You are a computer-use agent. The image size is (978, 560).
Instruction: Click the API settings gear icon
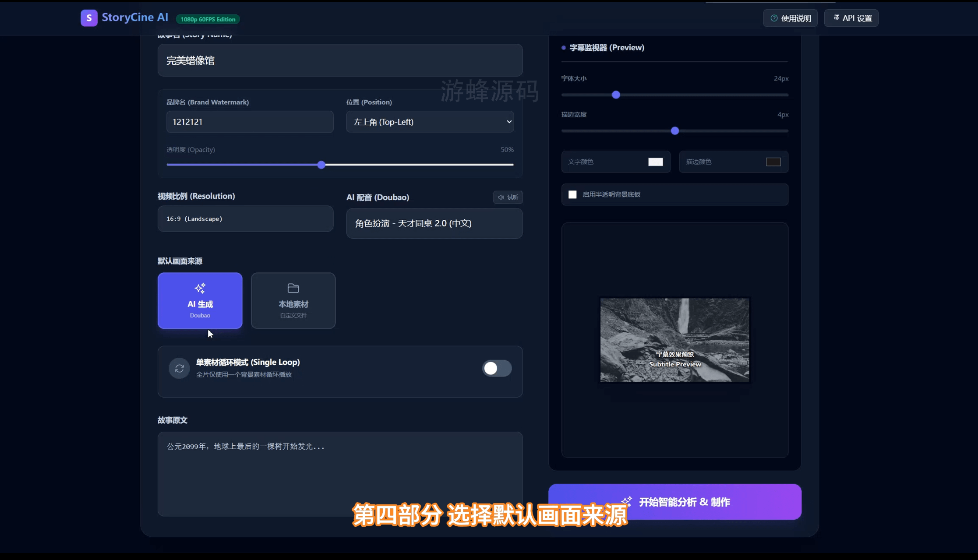[x=836, y=18]
